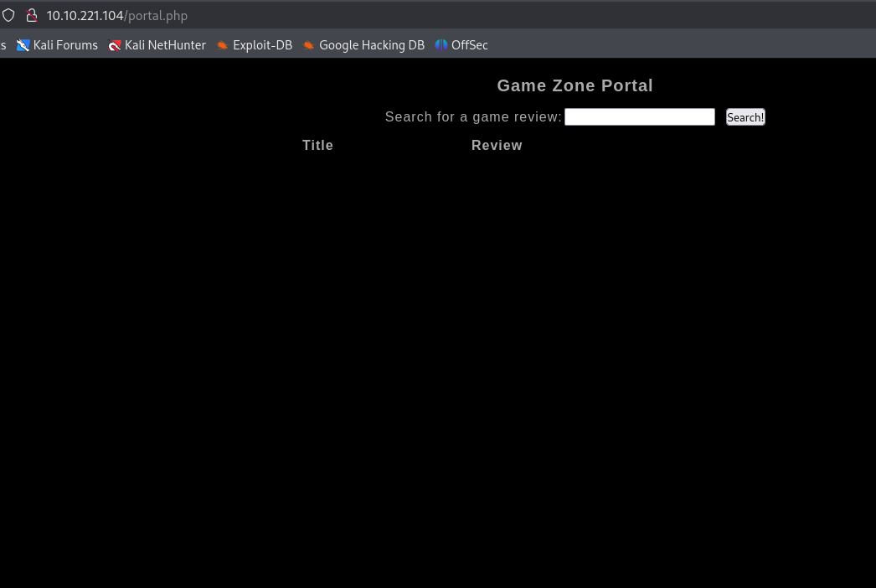Viewport: 876px width, 588px height.
Task: Open the OffSec bookmark label
Action: tap(469, 45)
